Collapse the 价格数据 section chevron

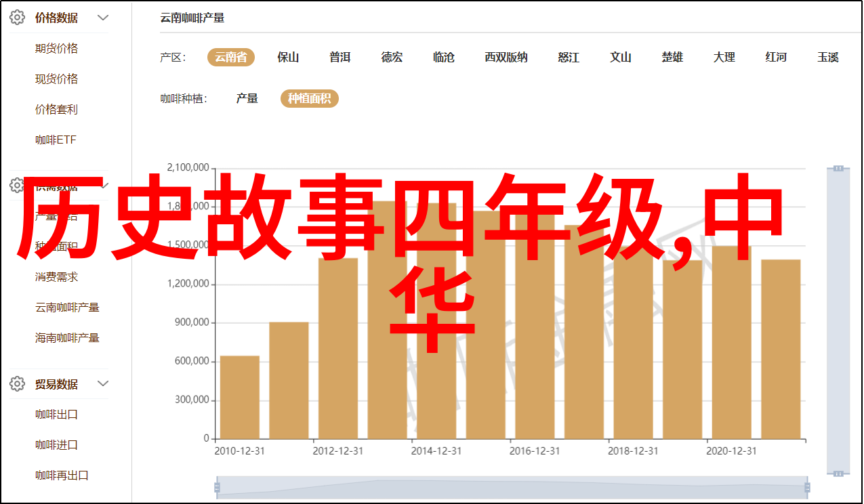point(103,18)
